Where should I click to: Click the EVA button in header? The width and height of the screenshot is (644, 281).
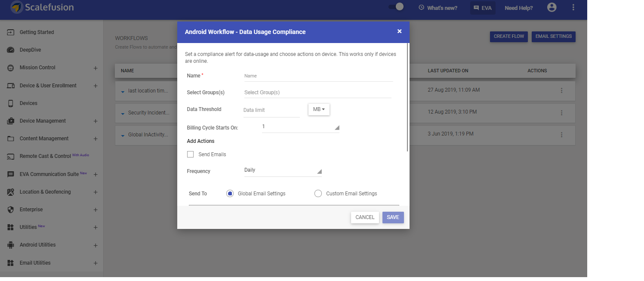[483, 8]
